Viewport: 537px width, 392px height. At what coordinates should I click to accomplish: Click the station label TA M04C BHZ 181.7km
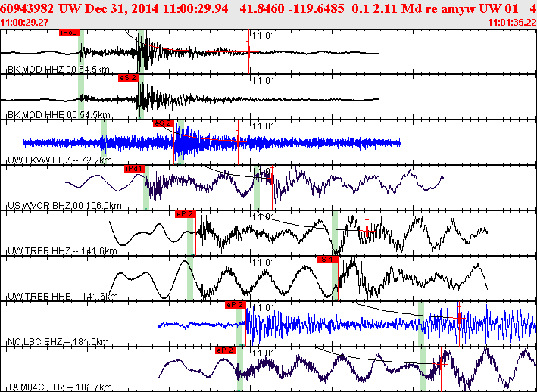click(x=60, y=388)
